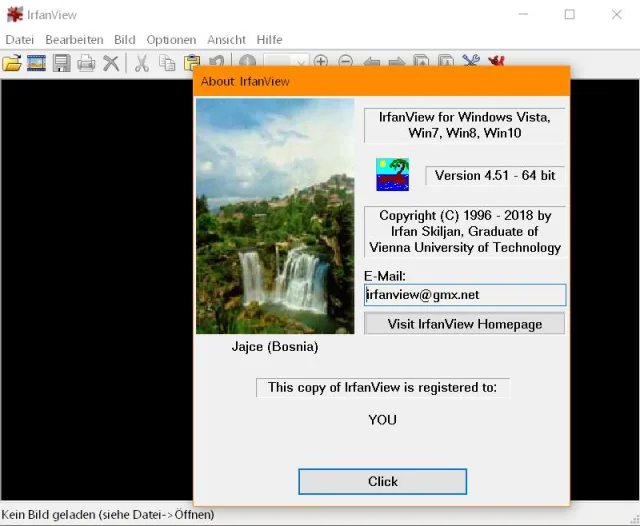This screenshot has height=526, width=640.
Task: Click the irfanview@gmx.net e-mail field
Action: 465,295
